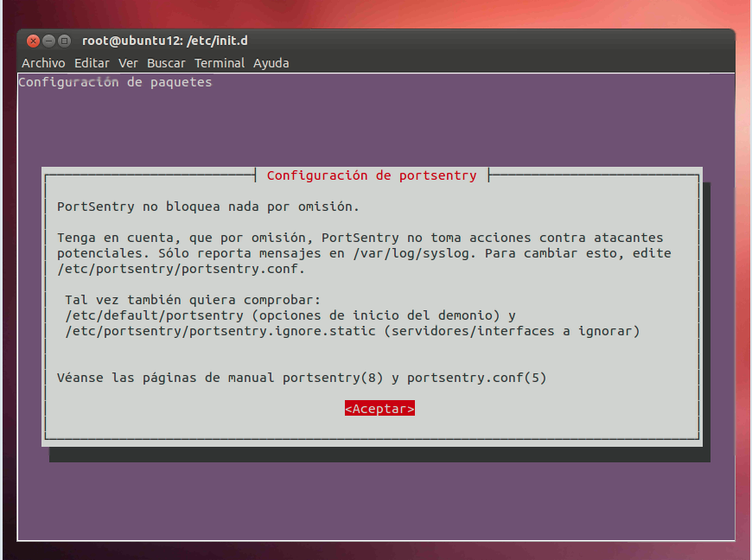
Task: Click the Ver menu
Action: 128,63
